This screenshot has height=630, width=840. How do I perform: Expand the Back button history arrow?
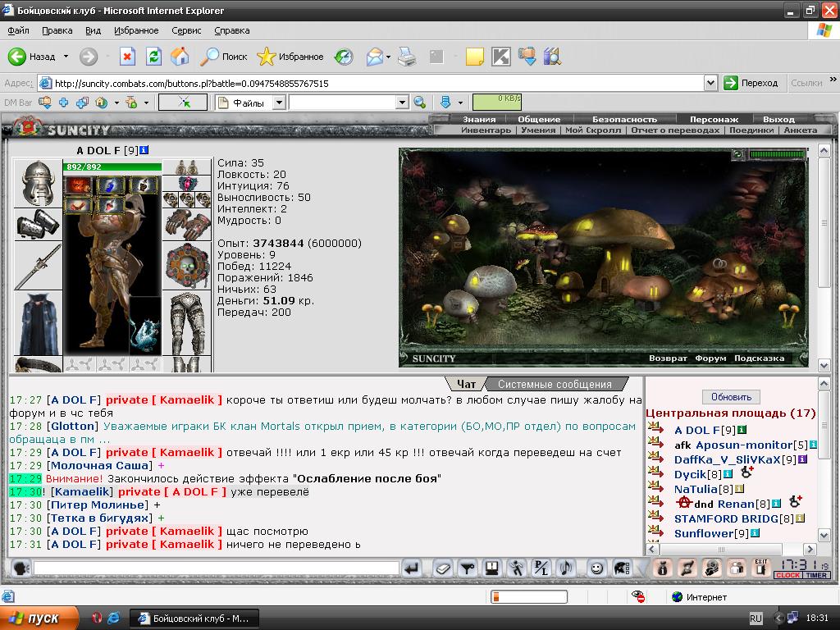coord(66,57)
